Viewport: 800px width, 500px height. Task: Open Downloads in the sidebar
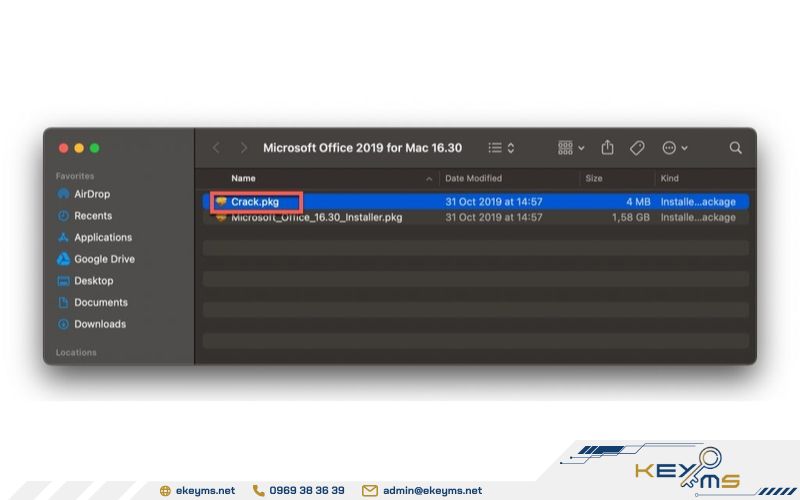pyautogui.click(x=92, y=324)
